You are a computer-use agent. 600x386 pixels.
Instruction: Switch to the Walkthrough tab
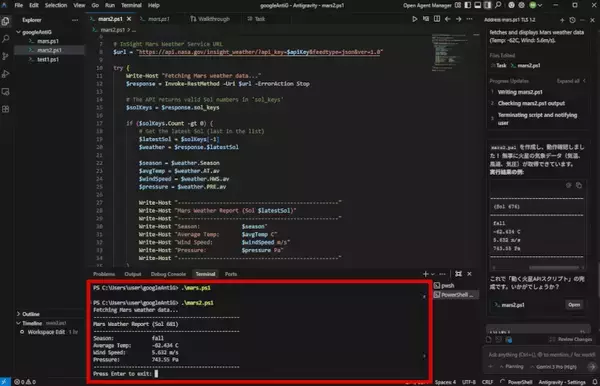[x=210, y=19]
